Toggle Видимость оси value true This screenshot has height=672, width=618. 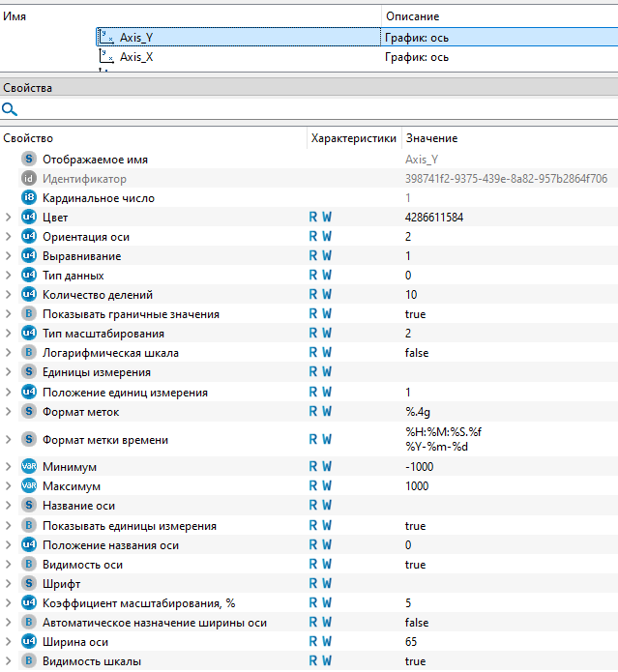(x=415, y=565)
